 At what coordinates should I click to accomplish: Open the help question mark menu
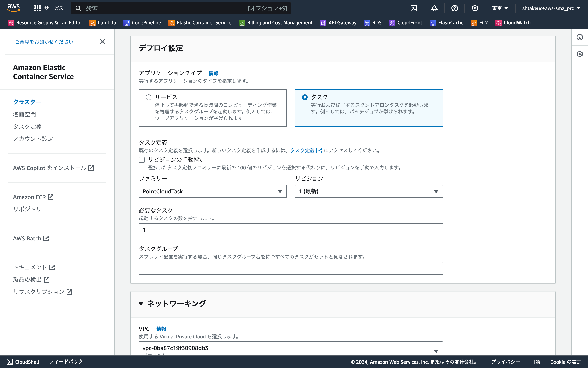click(455, 8)
